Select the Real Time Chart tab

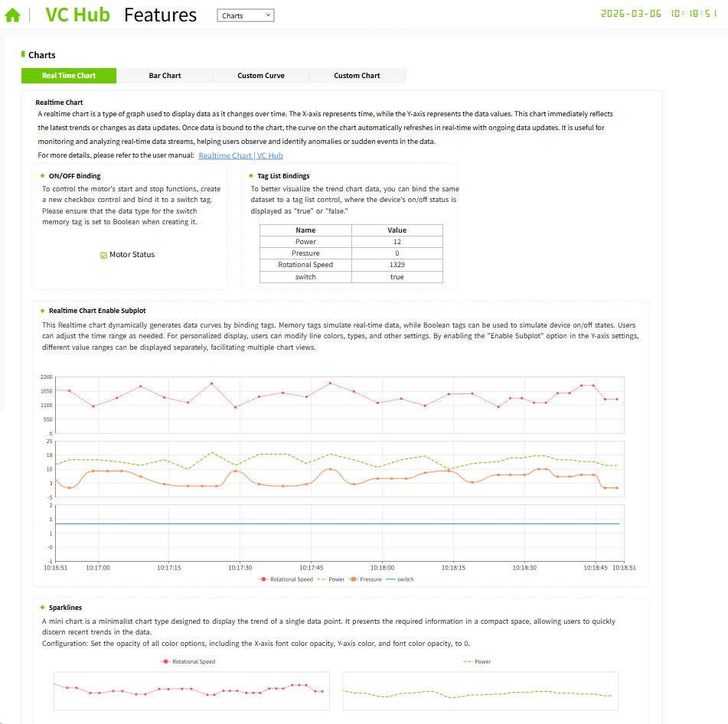[x=69, y=76]
